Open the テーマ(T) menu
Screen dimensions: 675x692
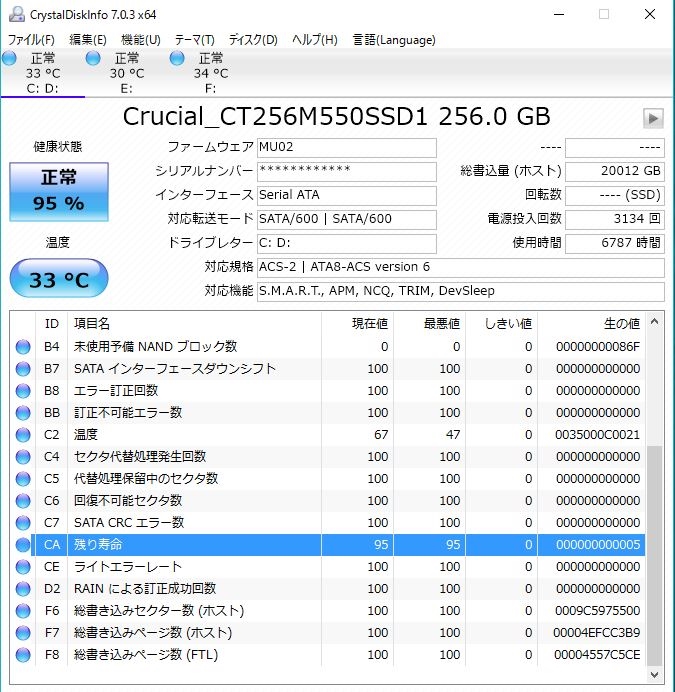[x=195, y=40]
